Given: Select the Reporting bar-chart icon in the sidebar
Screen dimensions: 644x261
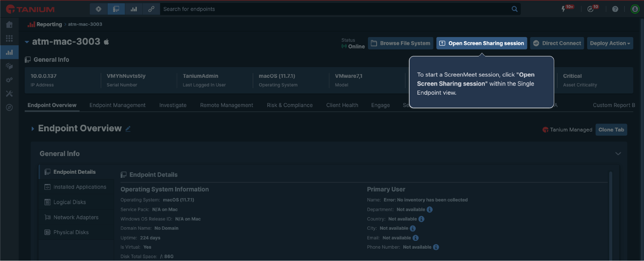Looking at the screenshot, I should click(9, 52).
